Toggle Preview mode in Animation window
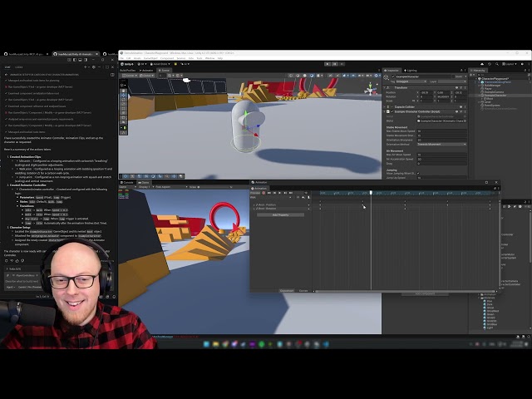Viewport: 532px width, 399px height. [x=255, y=193]
